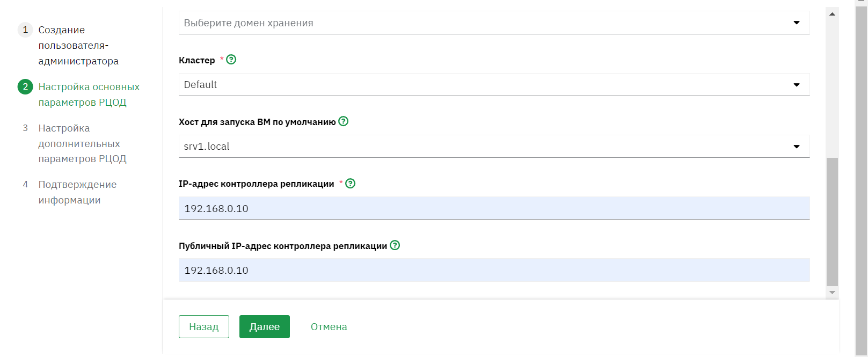Open help icon for IP-адрес контроллера репликации
The height and width of the screenshot is (357, 868).
pyautogui.click(x=351, y=184)
